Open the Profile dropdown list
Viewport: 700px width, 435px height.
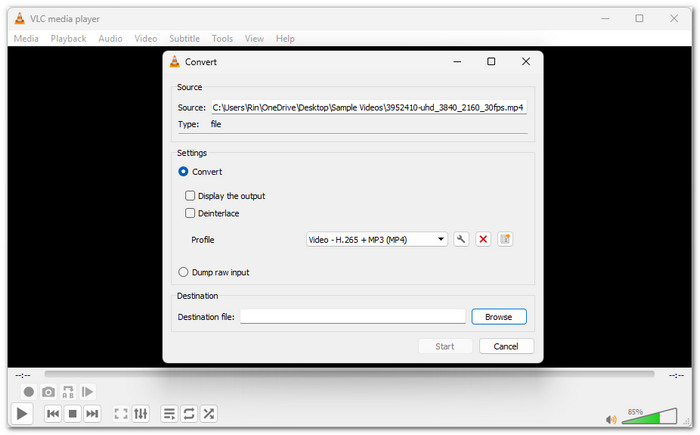point(377,239)
